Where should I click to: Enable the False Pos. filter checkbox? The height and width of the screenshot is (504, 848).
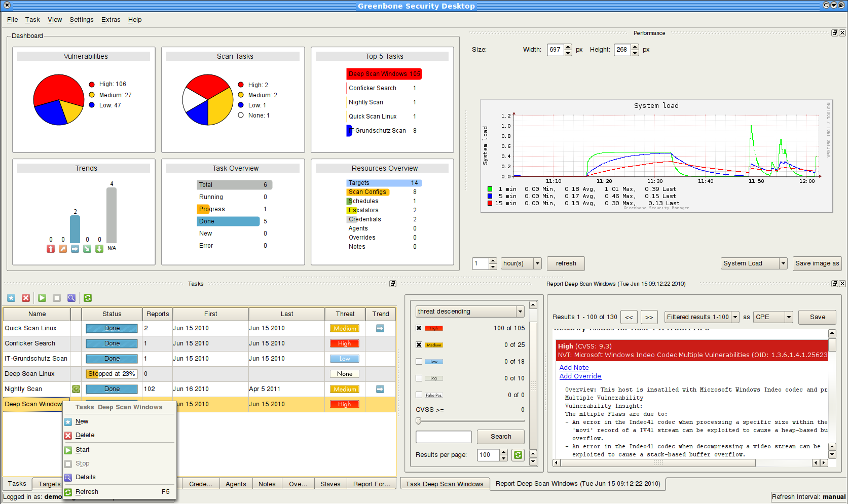[419, 395]
